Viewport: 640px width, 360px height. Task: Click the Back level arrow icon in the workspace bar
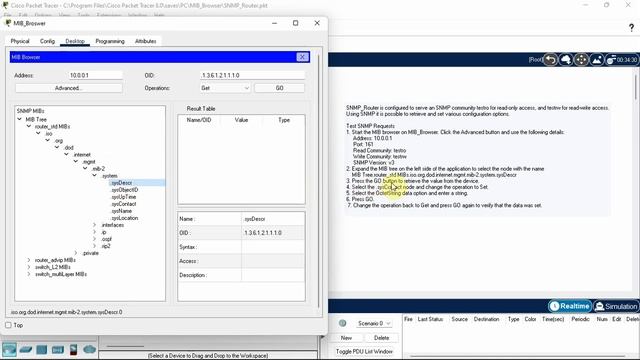click(x=550, y=60)
